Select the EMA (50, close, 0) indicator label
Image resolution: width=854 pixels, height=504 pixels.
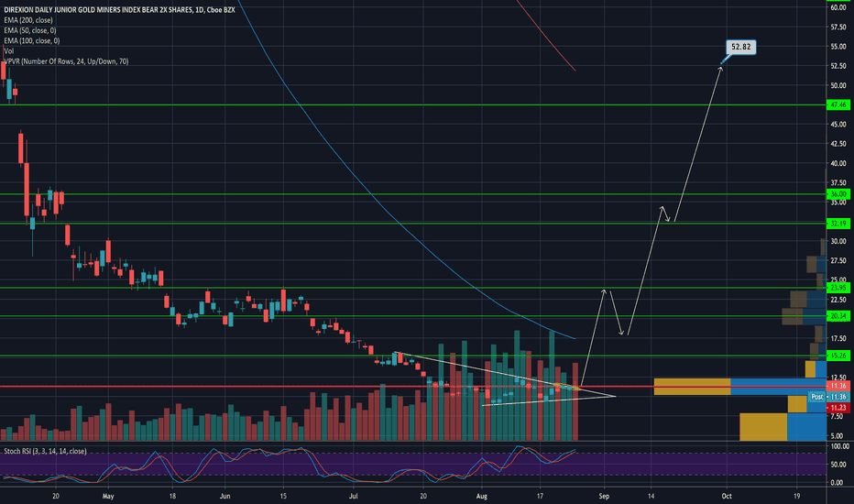(x=30, y=30)
